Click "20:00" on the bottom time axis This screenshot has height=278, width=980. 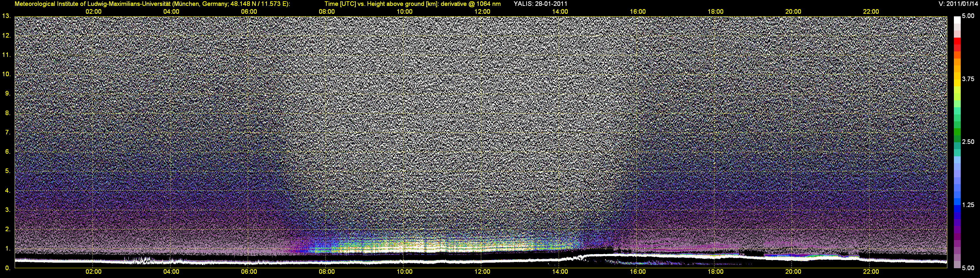click(793, 272)
